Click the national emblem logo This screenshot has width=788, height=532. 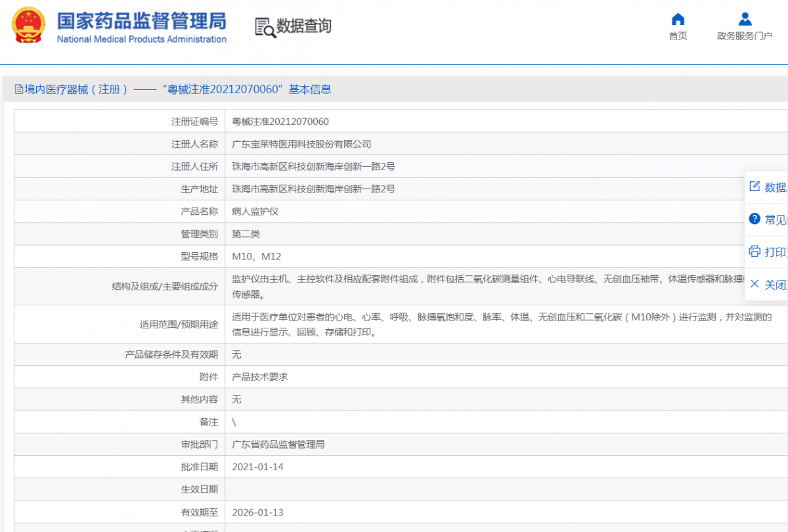tap(29, 26)
